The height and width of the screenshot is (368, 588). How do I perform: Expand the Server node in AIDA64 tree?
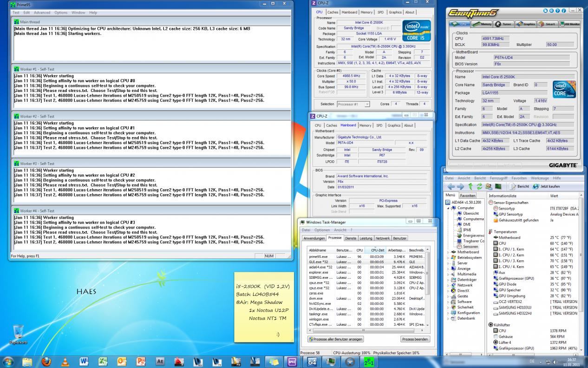pyautogui.click(x=448, y=263)
